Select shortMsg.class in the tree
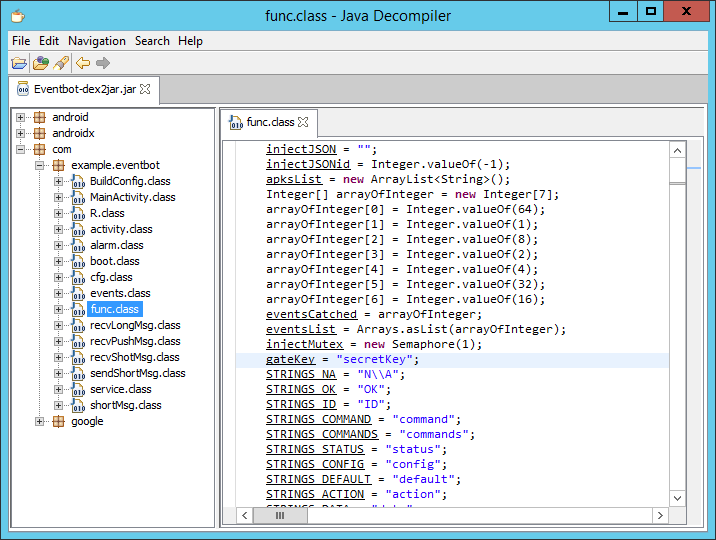Image resolution: width=716 pixels, height=540 pixels. coord(126,405)
